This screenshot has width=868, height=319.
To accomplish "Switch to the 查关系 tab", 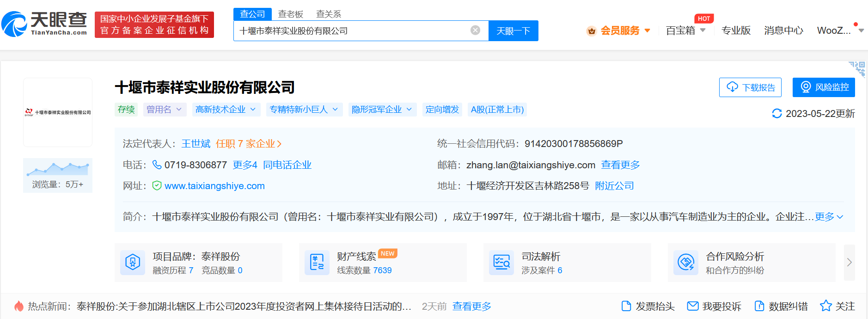I will pos(328,14).
